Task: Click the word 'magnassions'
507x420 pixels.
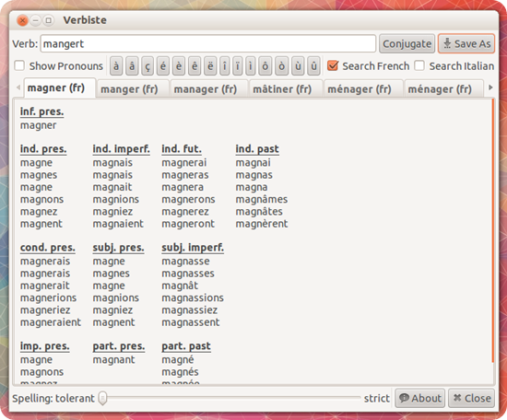Action: coord(193,297)
